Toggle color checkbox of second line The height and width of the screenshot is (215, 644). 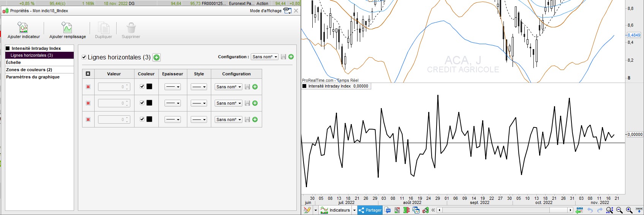tap(142, 103)
